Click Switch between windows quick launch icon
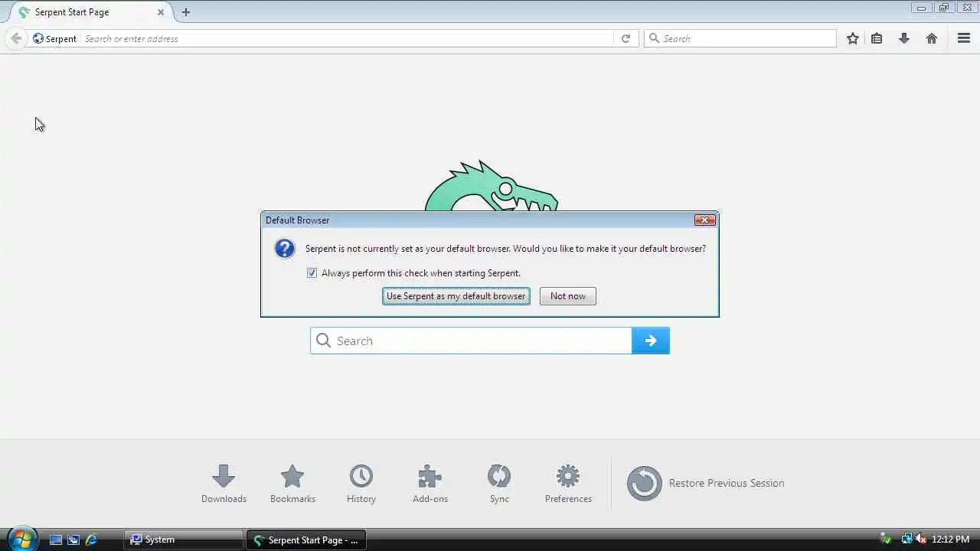This screenshot has width=980, height=551. pos(73,540)
